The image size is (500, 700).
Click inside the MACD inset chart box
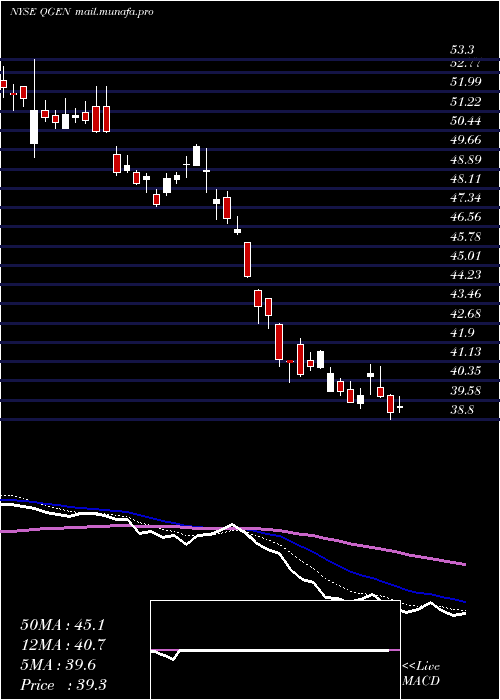tap(275, 650)
